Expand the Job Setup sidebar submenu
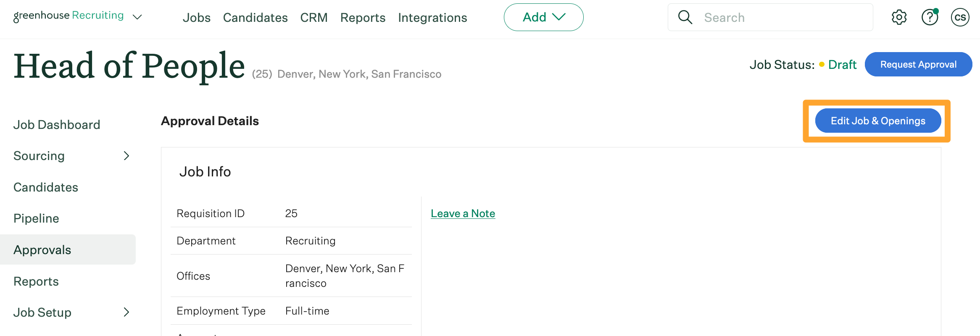Screen dimensions: 980x336 click(126, 312)
